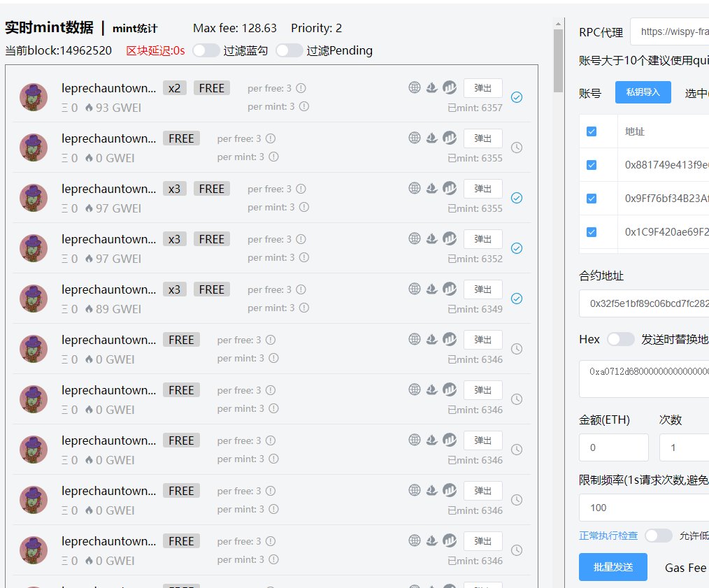Open chart explorer icon in mint 6352 row
Screen dimensions: 709x588
tap(450, 238)
